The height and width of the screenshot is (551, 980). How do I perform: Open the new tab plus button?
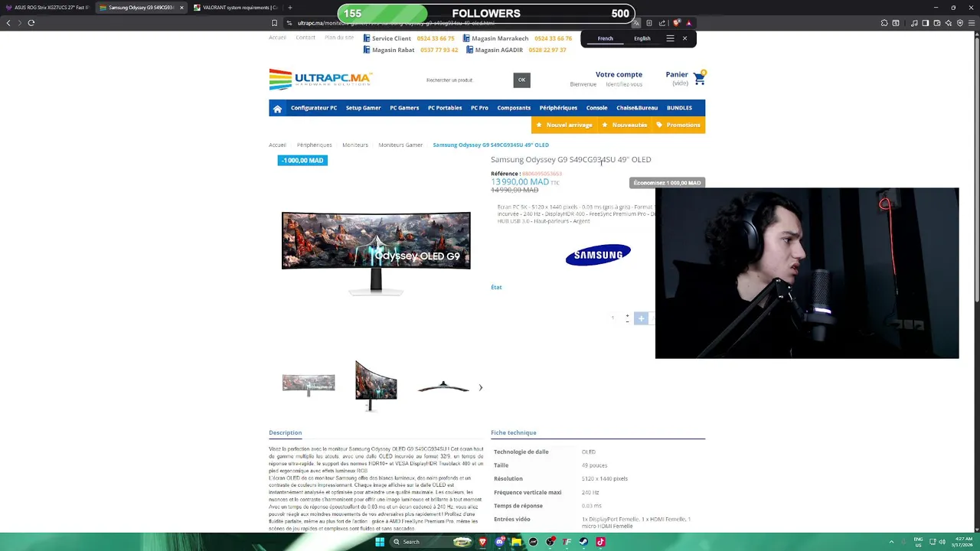coord(289,8)
